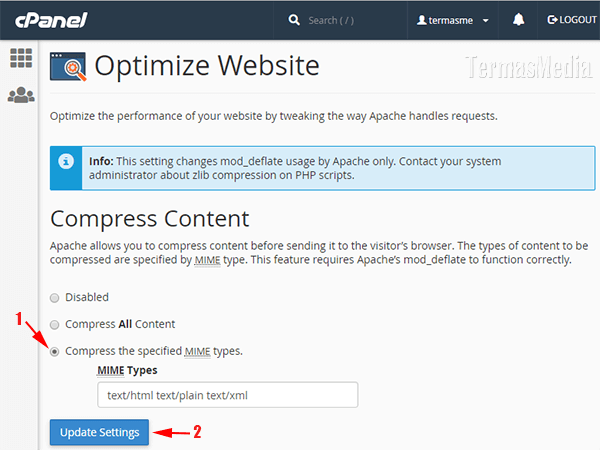
Task: Click the MIME Types label
Action: 127,370
